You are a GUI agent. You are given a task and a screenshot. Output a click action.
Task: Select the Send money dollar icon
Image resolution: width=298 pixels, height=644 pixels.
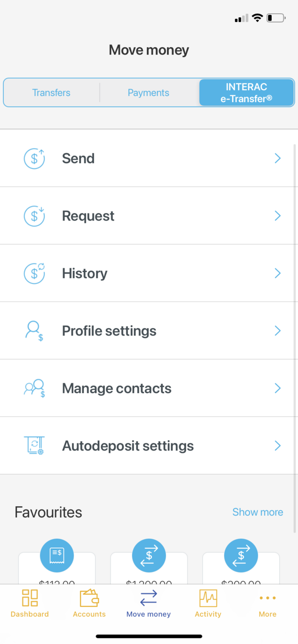point(34,158)
